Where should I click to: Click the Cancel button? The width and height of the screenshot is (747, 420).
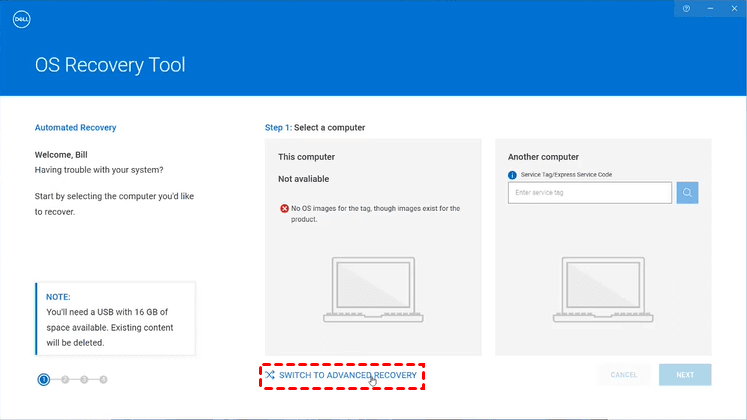(624, 375)
